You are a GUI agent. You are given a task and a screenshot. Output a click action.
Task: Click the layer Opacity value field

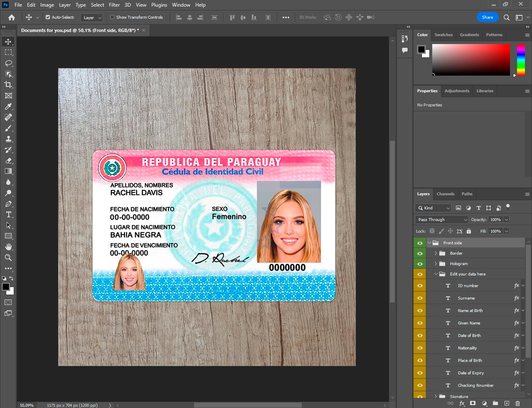[495, 220]
